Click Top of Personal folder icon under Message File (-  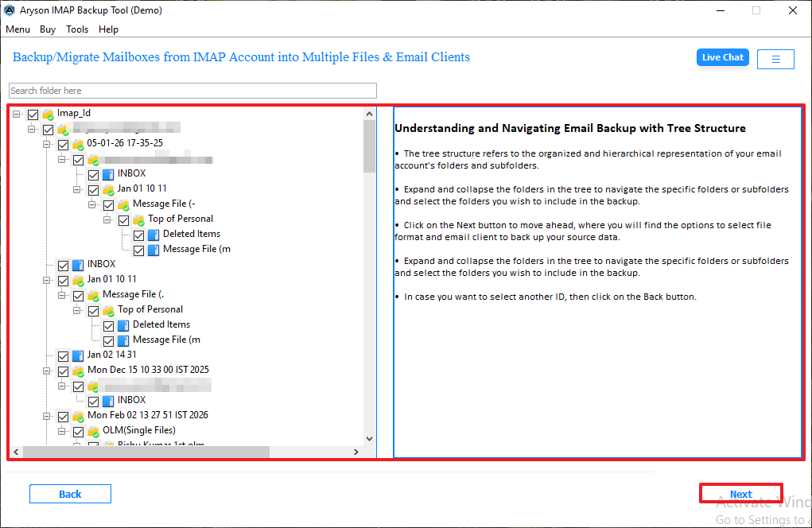[x=138, y=220]
